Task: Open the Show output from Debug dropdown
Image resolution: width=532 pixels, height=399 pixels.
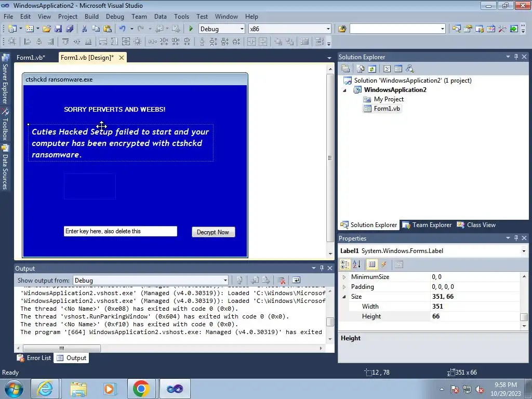Action: click(x=225, y=280)
